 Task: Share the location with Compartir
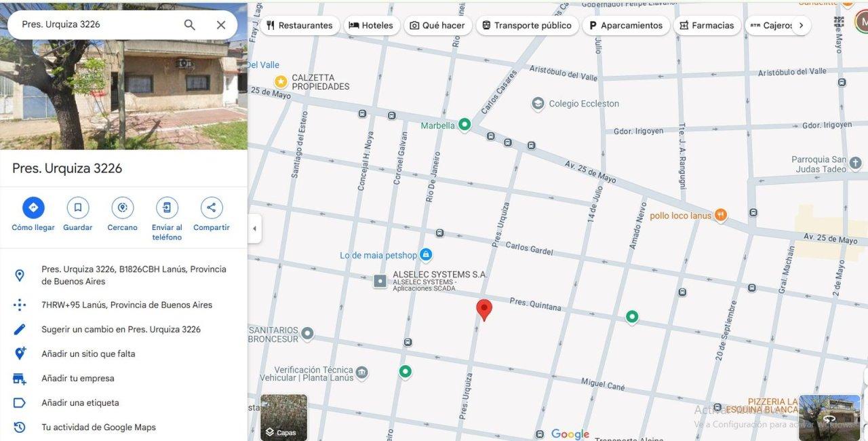(212, 208)
